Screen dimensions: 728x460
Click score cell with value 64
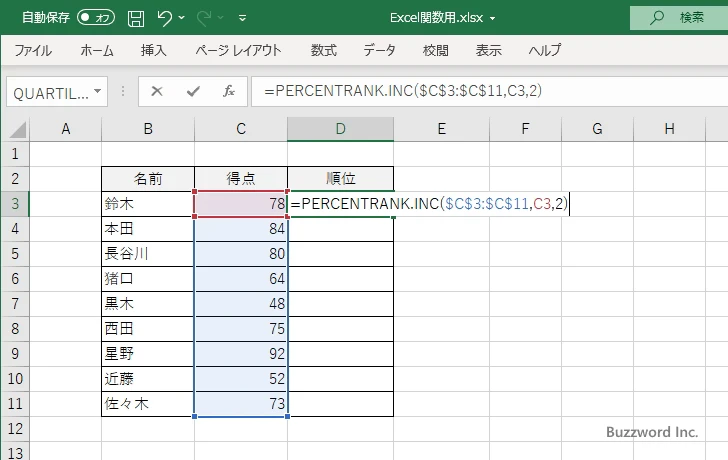[x=241, y=279]
